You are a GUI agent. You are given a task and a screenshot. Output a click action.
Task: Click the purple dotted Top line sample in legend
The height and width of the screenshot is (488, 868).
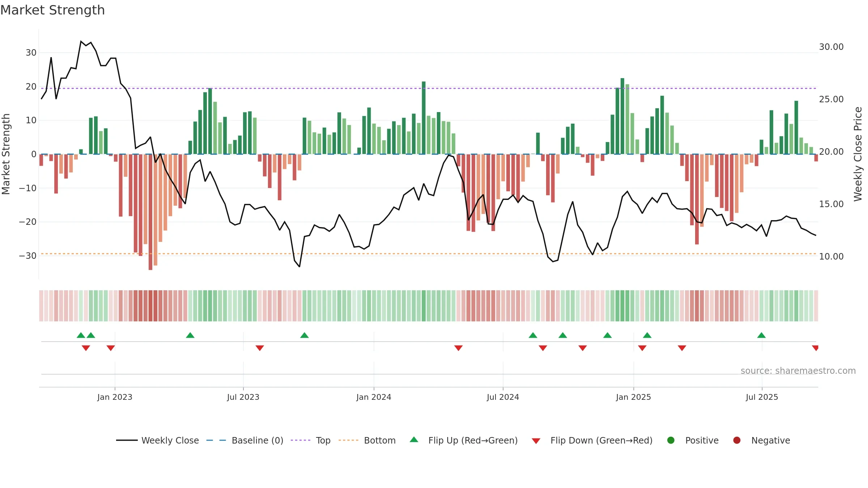(x=301, y=440)
